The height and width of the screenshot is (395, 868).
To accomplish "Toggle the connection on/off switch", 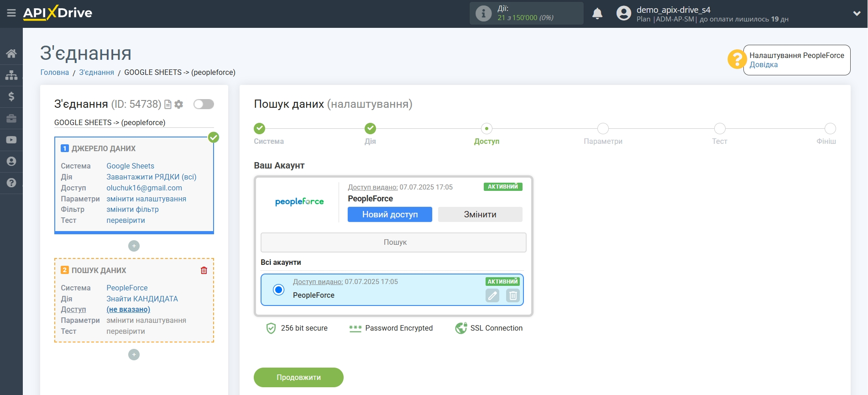I will coord(204,104).
